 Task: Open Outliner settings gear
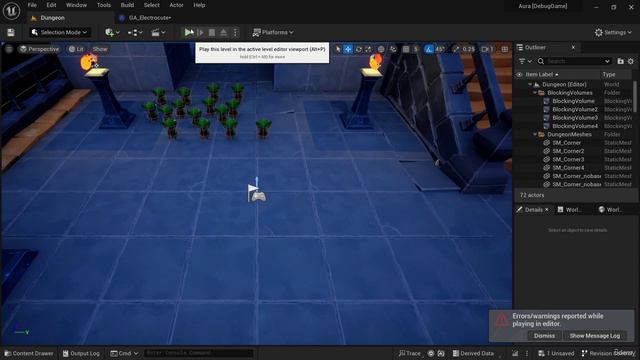click(x=631, y=61)
